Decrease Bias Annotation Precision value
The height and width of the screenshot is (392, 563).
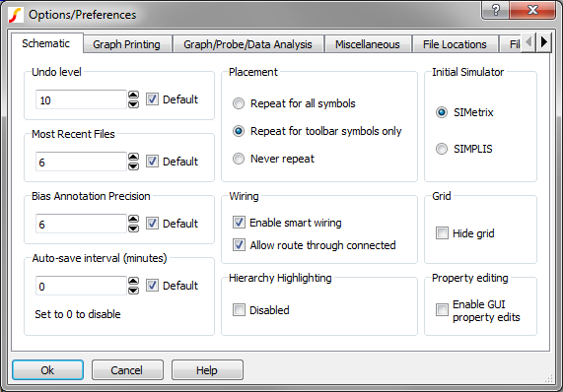pyautogui.click(x=133, y=229)
